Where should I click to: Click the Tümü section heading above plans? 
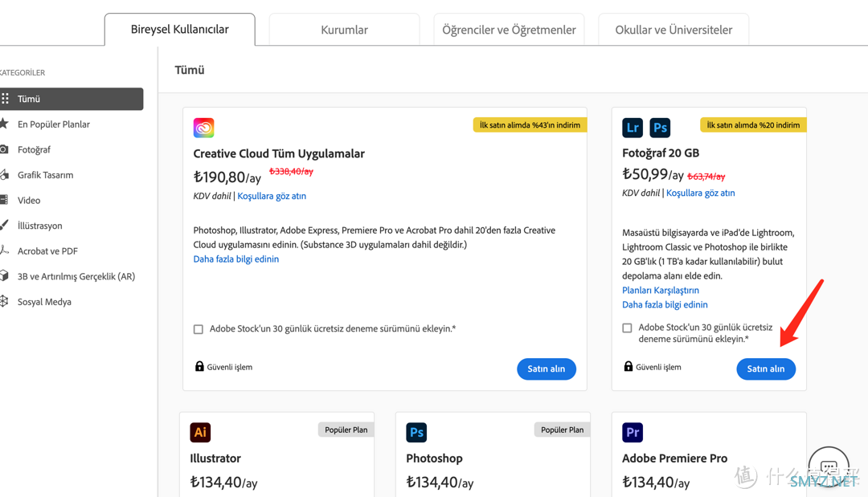pos(190,70)
